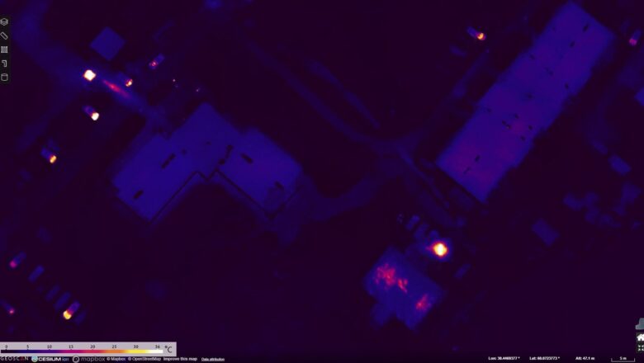Open the Cesium ion logo link
This screenshot has height=363, width=644.
(50, 359)
